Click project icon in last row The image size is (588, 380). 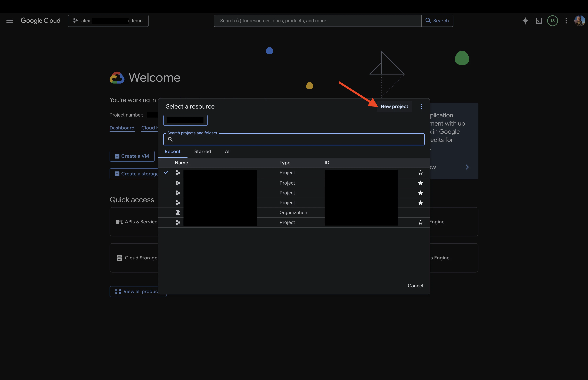pos(178,222)
